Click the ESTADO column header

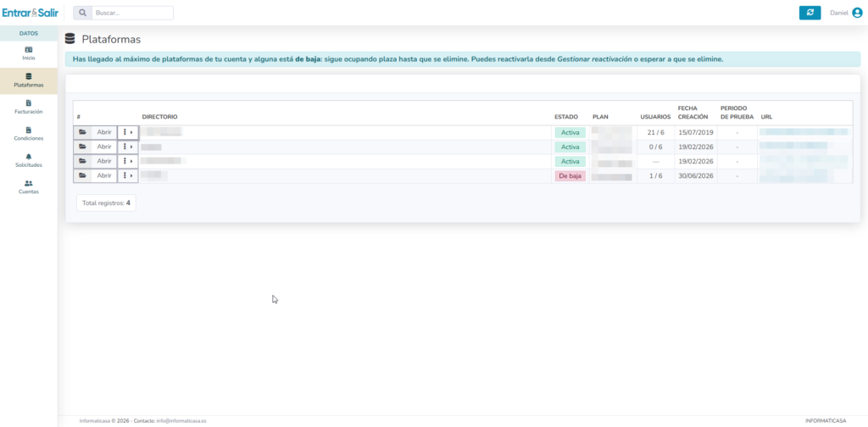(566, 117)
